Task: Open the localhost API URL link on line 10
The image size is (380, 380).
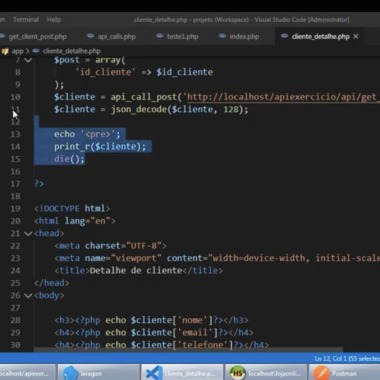Action: 283,97
